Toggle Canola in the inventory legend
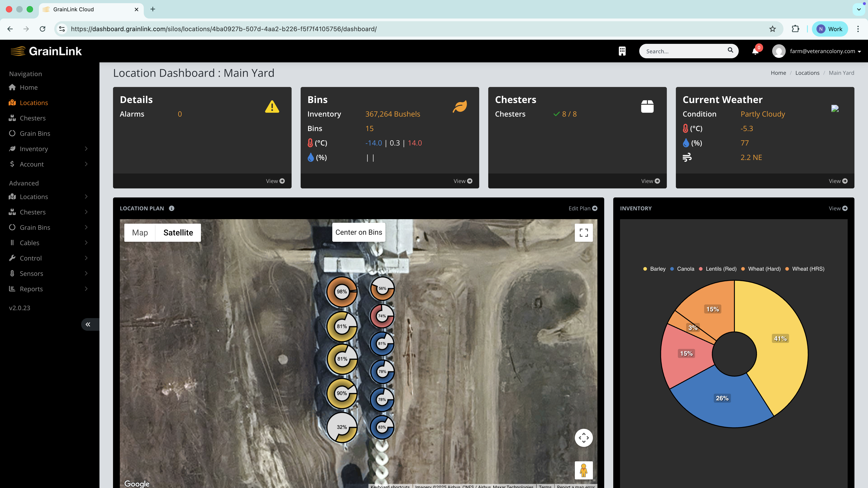Screen dimensions: 868x488 [682, 269]
